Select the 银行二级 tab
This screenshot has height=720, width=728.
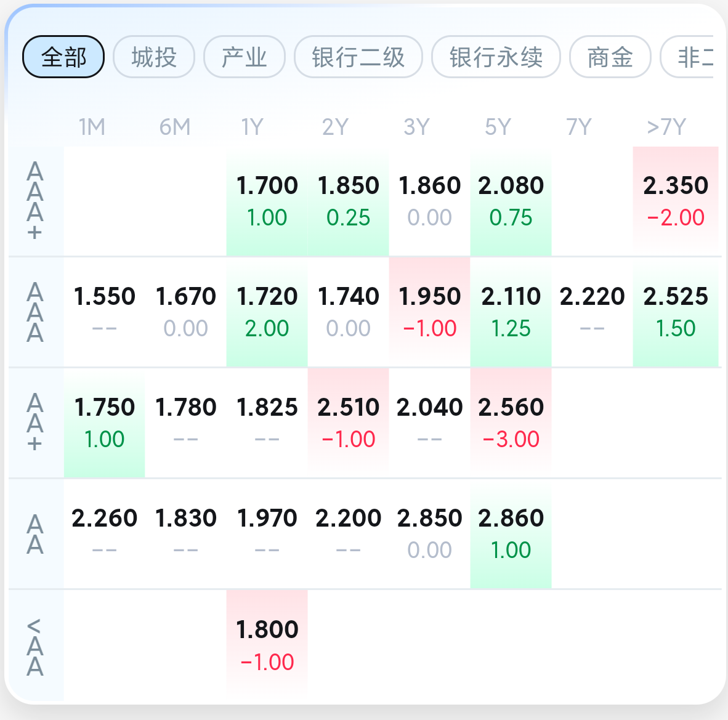click(x=358, y=57)
